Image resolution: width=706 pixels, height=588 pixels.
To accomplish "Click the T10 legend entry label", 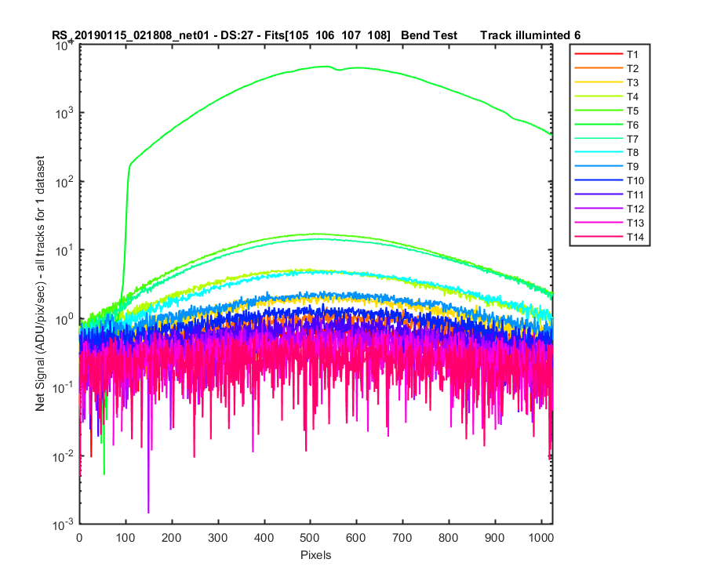I will click(x=635, y=181).
